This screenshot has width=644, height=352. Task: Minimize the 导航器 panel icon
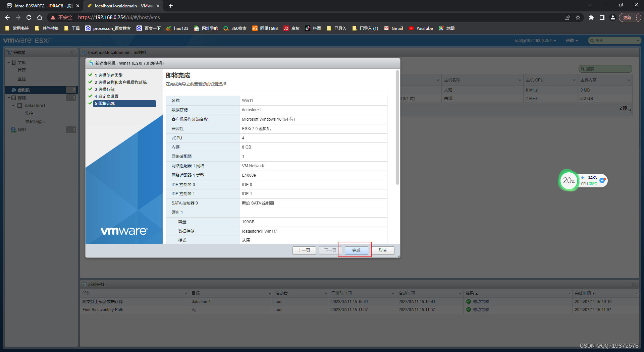click(x=72, y=53)
